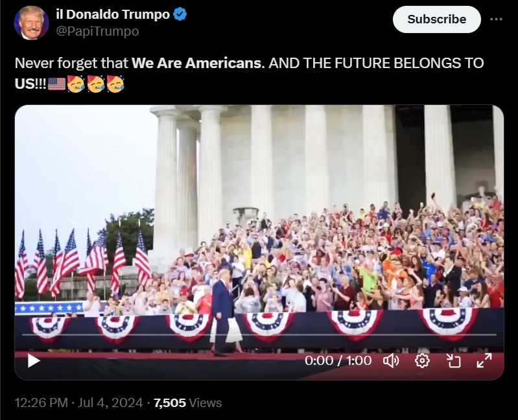Open the il Donaldo Trumpo profile avatar

coord(31,23)
